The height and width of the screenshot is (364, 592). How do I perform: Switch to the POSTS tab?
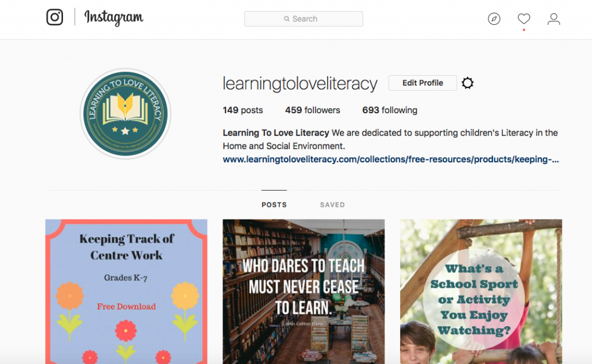pos(274,205)
